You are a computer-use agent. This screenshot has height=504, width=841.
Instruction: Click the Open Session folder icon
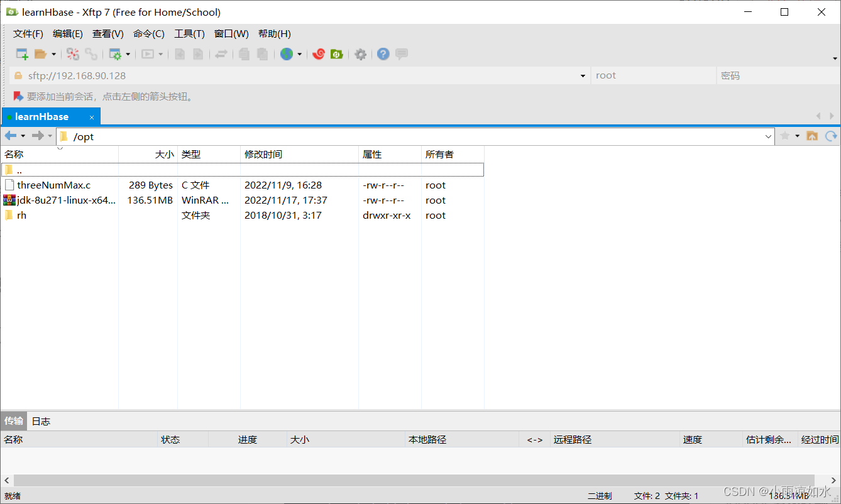coord(41,54)
